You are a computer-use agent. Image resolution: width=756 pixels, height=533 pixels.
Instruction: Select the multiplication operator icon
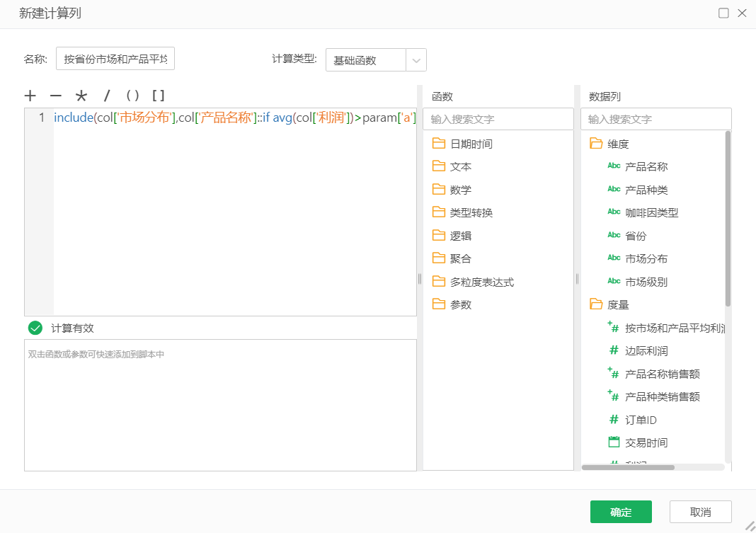pyautogui.click(x=81, y=94)
